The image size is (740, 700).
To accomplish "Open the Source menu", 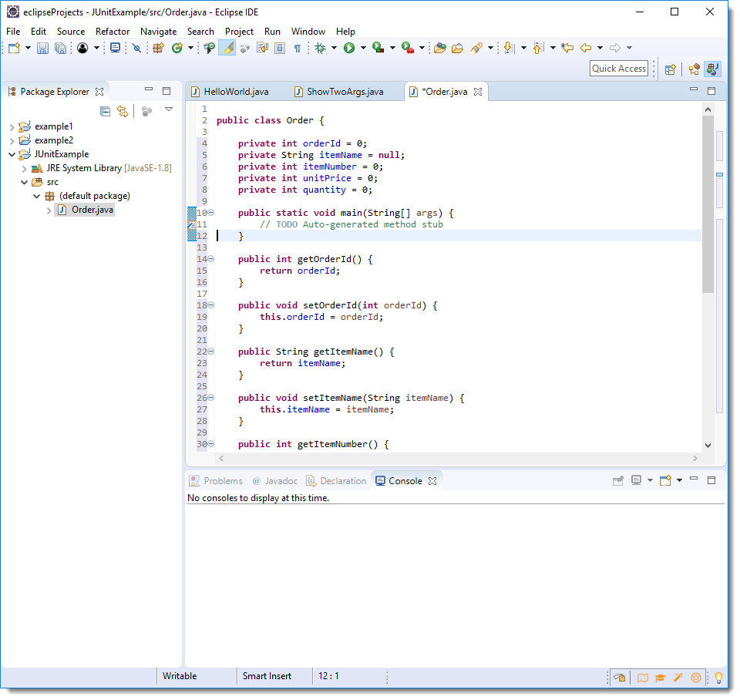I will [x=71, y=31].
